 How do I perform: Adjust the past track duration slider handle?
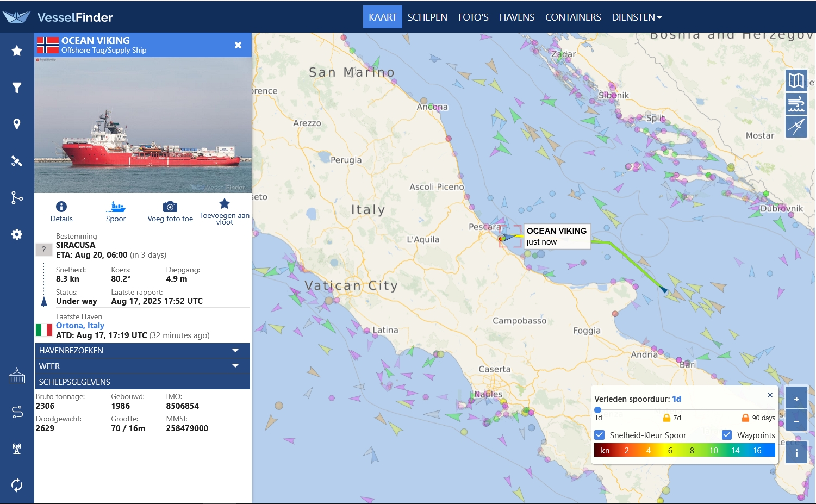(598, 410)
